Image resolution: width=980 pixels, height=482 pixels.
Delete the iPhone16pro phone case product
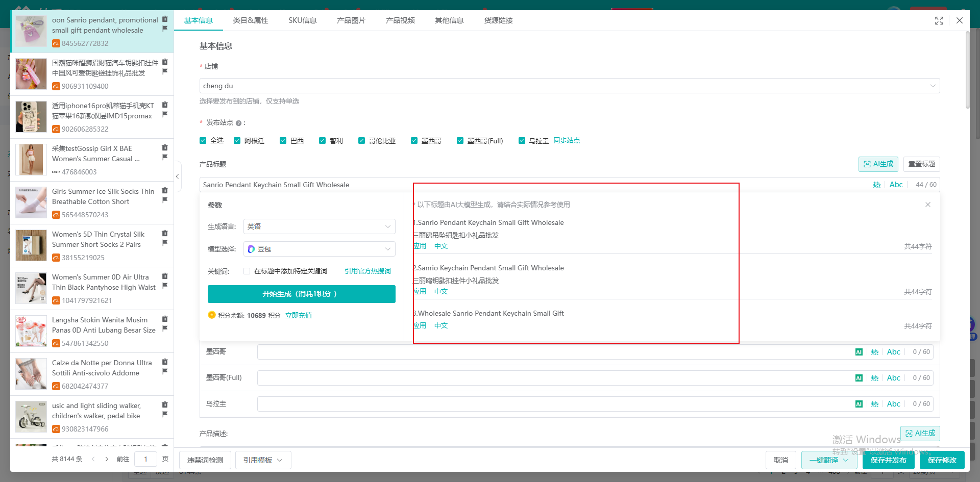165,105
